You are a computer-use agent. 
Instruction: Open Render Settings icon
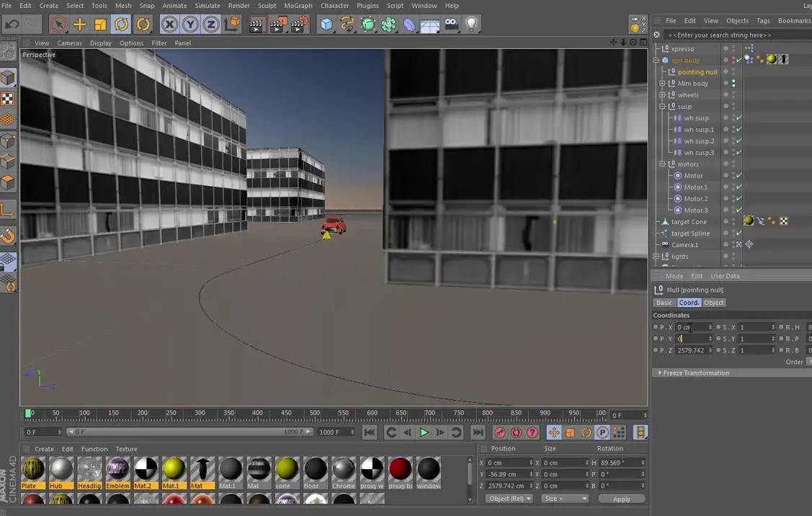(299, 25)
